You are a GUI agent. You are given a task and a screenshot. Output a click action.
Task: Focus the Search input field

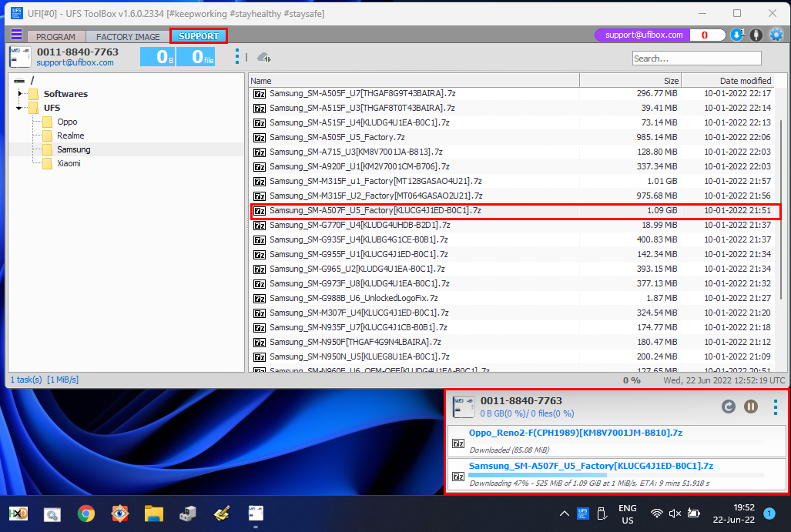[697, 59]
